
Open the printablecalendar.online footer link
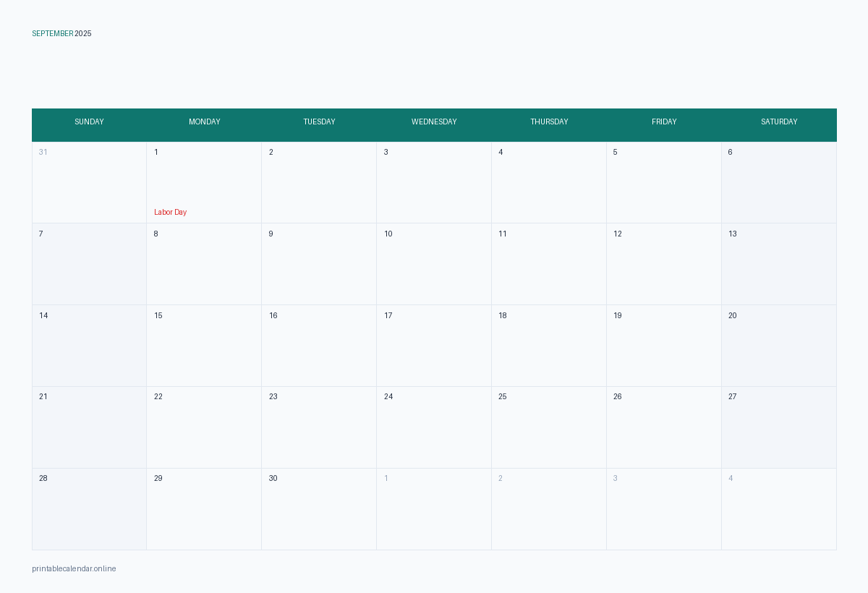pos(74,569)
